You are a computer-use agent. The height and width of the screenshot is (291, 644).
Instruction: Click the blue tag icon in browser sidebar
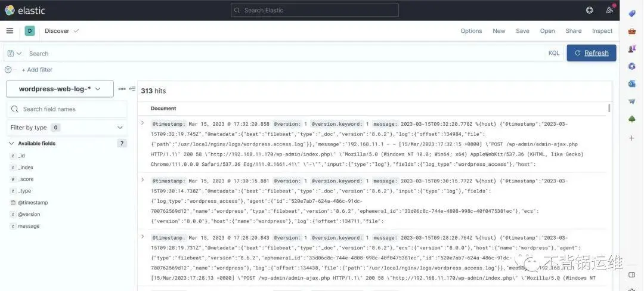pos(632,14)
